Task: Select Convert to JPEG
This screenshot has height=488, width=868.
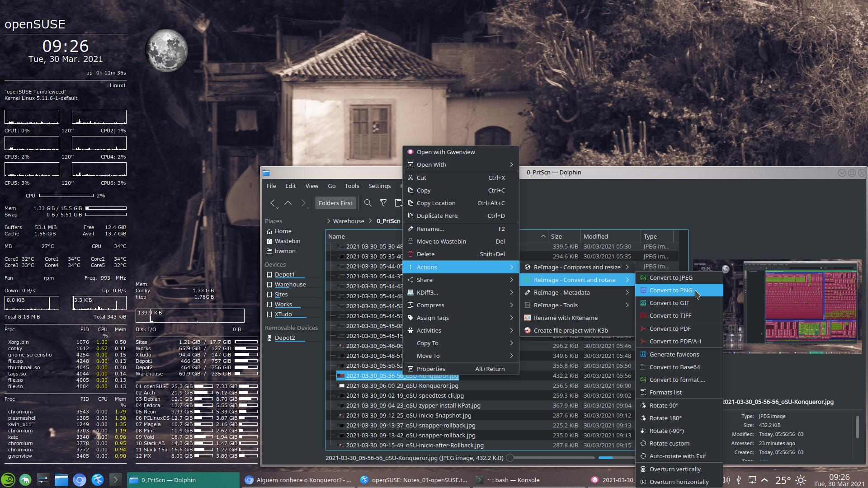Action: [679, 277]
